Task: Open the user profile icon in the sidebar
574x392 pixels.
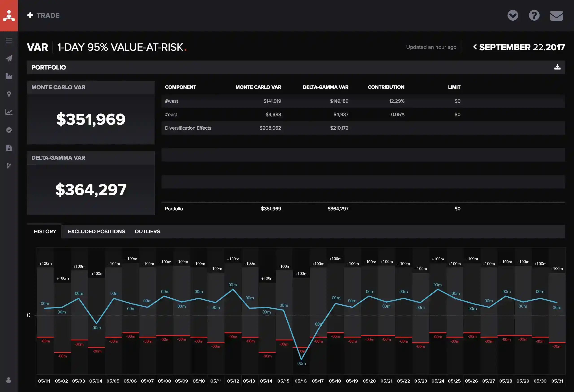Action: tap(8, 380)
